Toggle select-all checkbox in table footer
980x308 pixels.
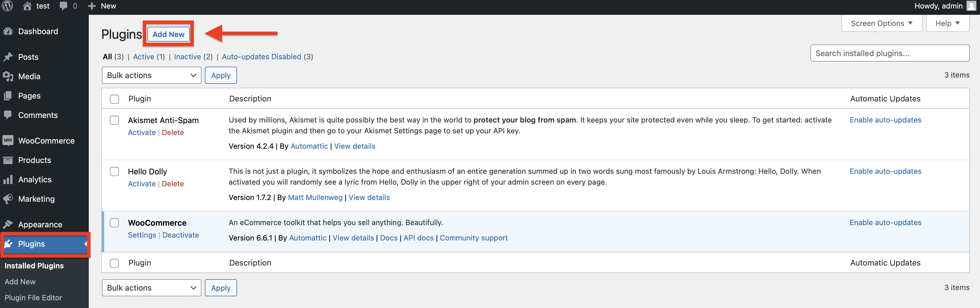(x=114, y=263)
